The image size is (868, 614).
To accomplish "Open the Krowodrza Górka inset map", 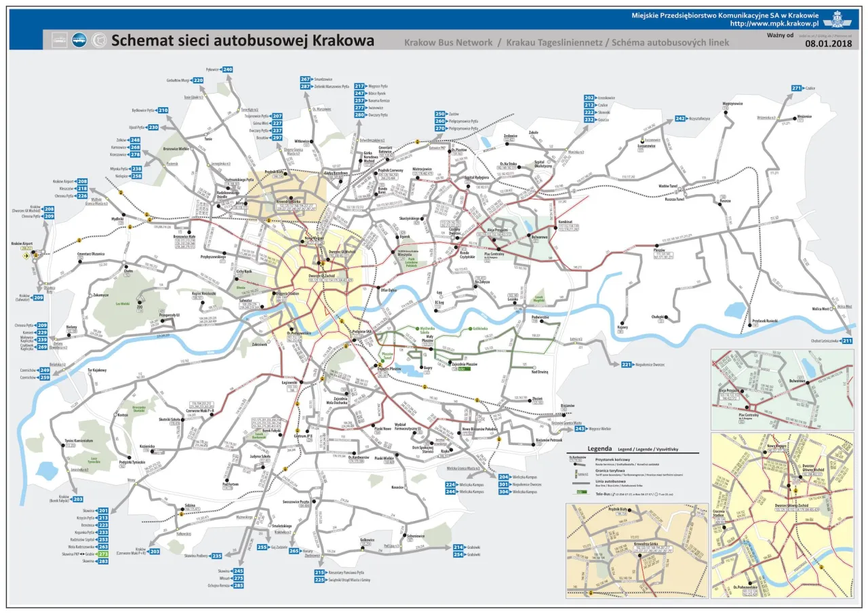I will point(634,550).
